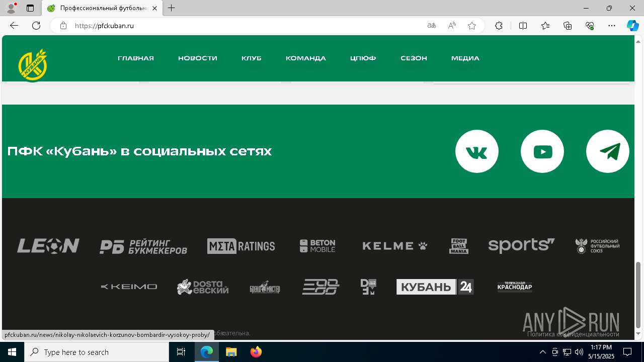The image size is (644, 362).
Task: Close the current browser tab
Action: [x=155, y=8]
